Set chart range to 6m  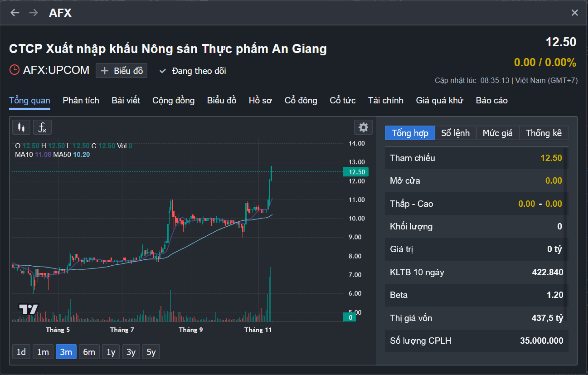(89, 352)
